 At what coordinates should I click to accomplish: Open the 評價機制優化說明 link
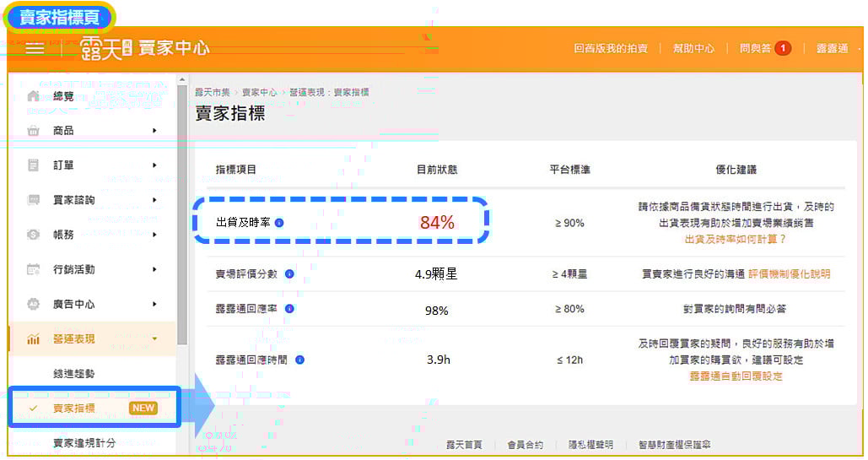789,274
